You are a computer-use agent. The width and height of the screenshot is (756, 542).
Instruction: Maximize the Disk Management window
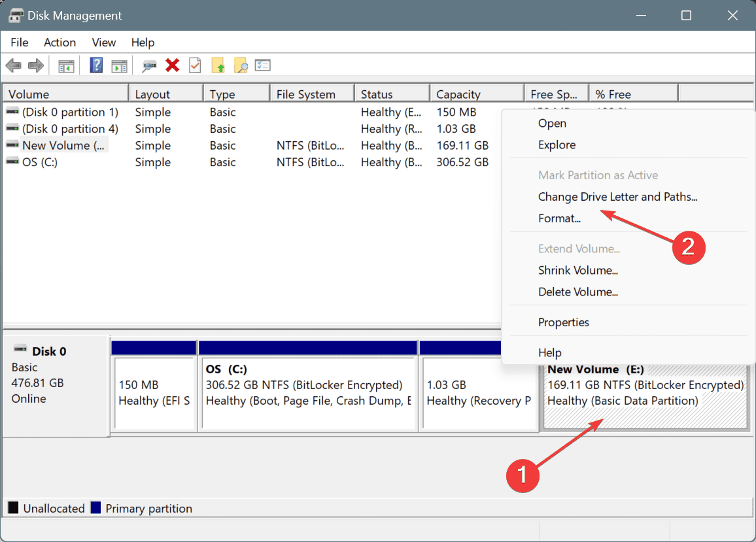[x=686, y=16]
